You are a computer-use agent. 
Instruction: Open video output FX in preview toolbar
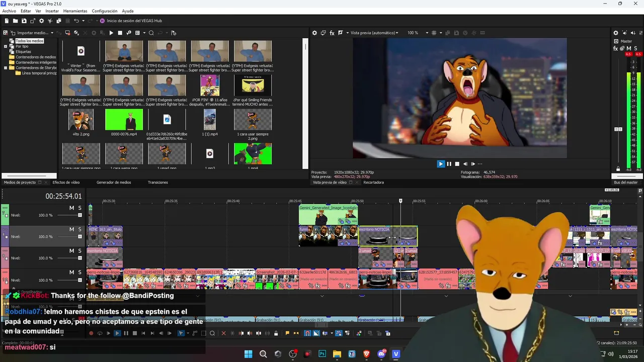(x=332, y=33)
